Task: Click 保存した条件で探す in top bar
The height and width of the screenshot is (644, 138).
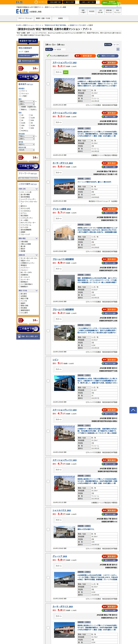Action: click(88, 2)
